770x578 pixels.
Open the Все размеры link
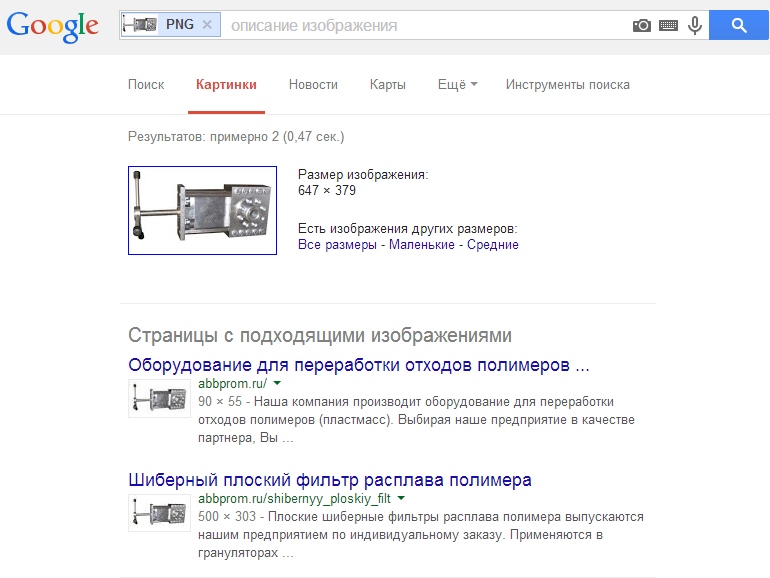340,245
